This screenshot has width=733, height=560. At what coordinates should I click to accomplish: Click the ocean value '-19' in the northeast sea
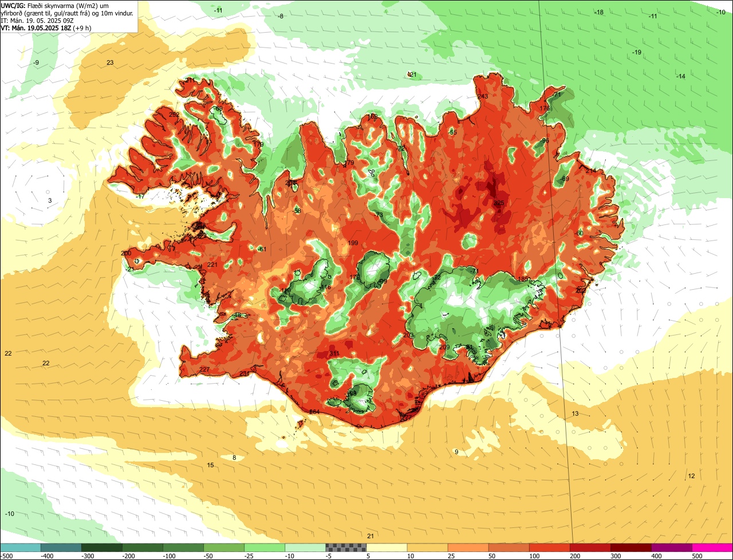click(x=637, y=52)
